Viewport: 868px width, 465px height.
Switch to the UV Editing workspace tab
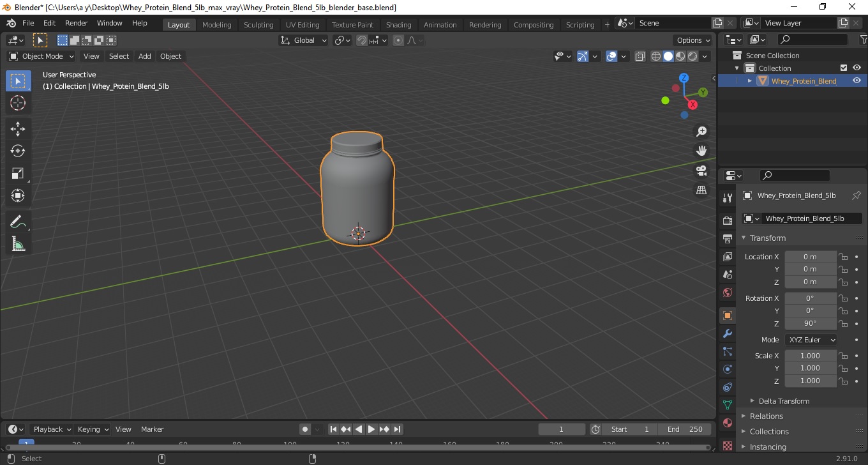[x=303, y=24]
